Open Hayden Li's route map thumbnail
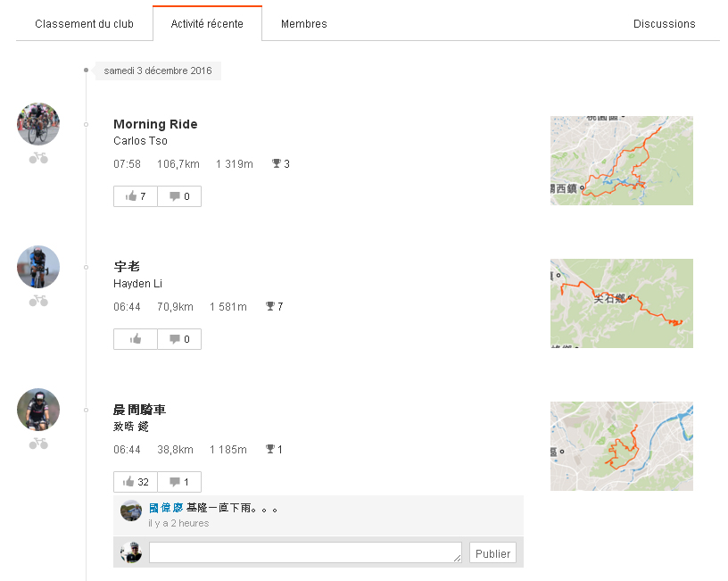 coord(621,303)
